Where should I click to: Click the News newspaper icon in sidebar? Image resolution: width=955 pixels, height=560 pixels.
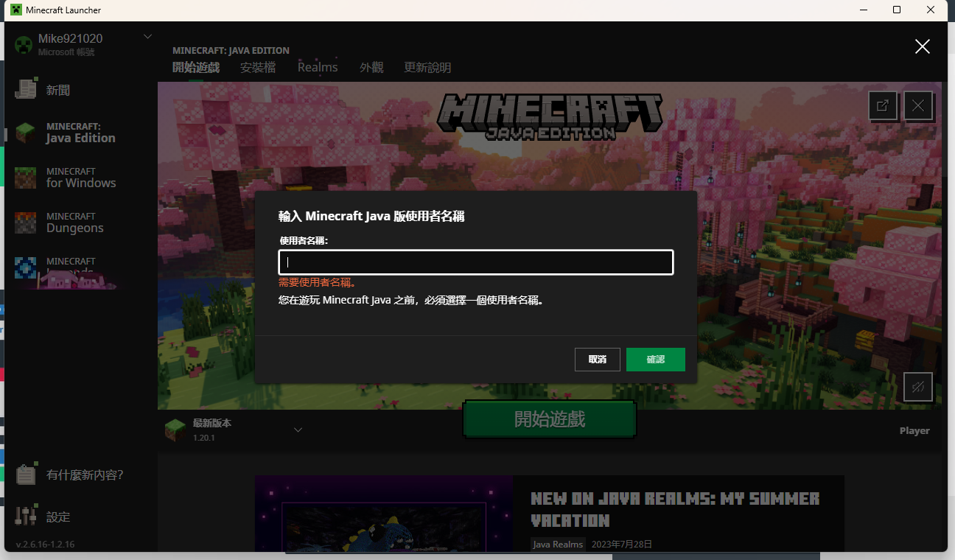[x=26, y=89]
